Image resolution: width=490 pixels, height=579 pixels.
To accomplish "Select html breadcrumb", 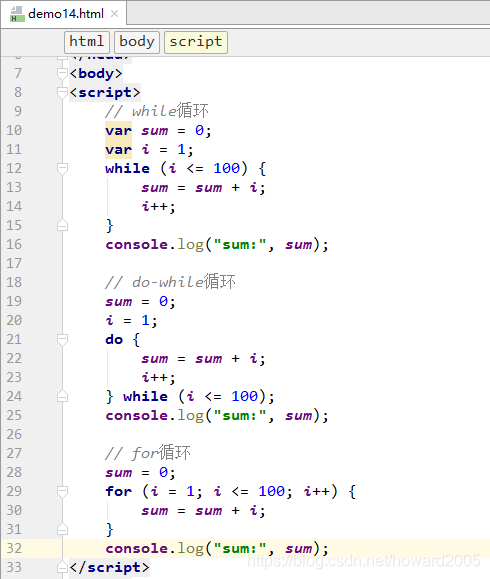I will point(87,42).
